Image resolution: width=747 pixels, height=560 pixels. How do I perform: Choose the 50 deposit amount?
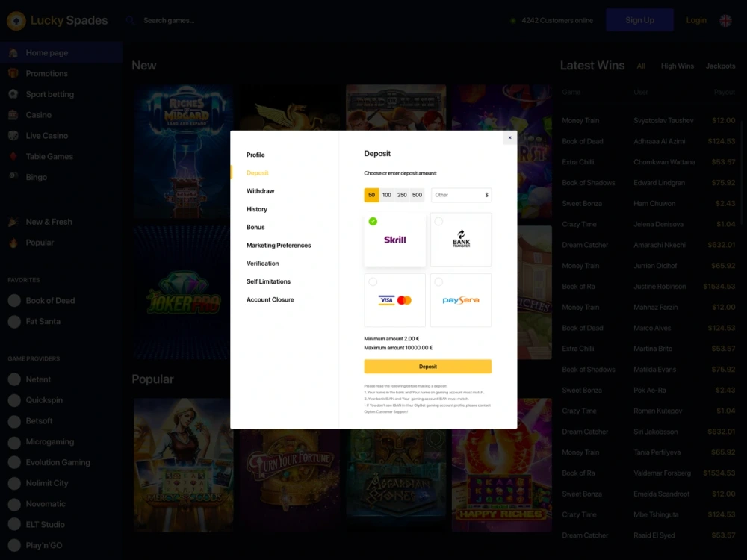point(371,195)
